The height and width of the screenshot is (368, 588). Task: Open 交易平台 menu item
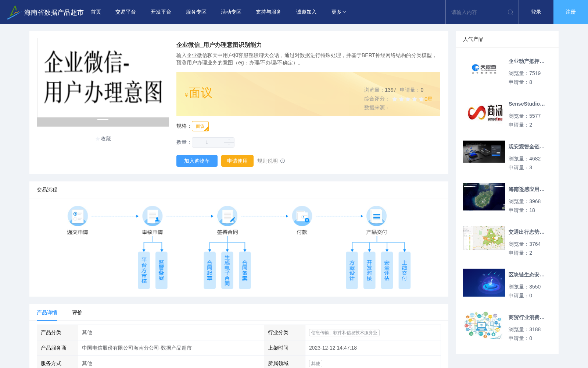[126, 12]
